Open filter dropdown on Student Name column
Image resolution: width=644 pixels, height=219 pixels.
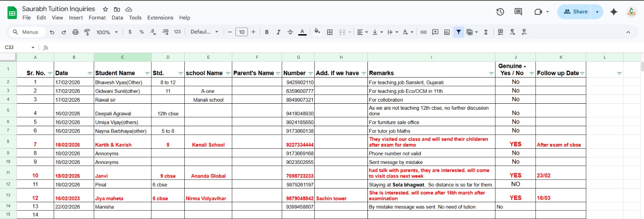tap(147, 74)
